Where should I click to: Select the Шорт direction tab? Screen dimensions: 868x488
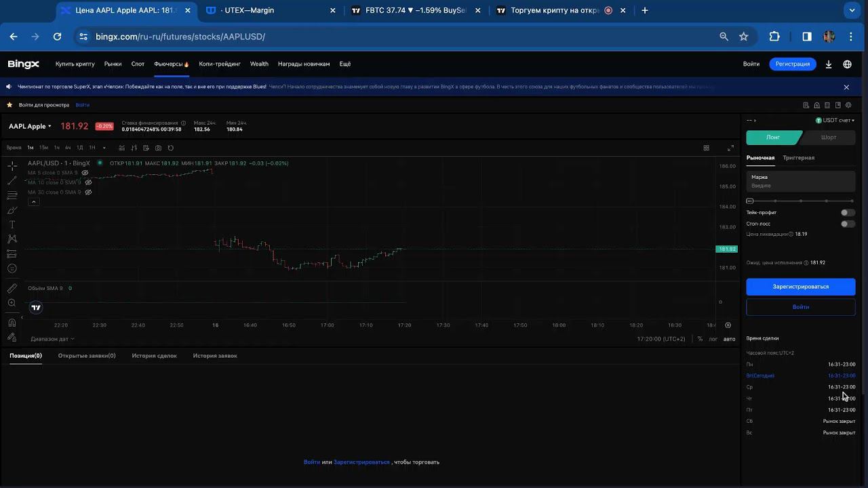pyautogui.click(x=829, y=137)
